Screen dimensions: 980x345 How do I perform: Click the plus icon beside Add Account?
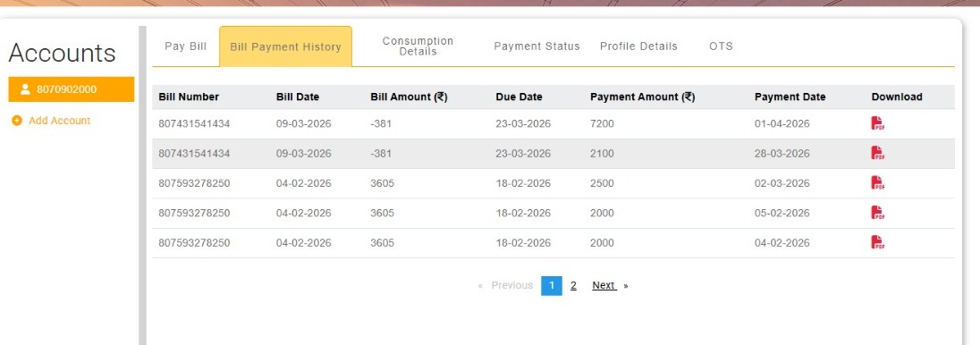coord(17,121)
